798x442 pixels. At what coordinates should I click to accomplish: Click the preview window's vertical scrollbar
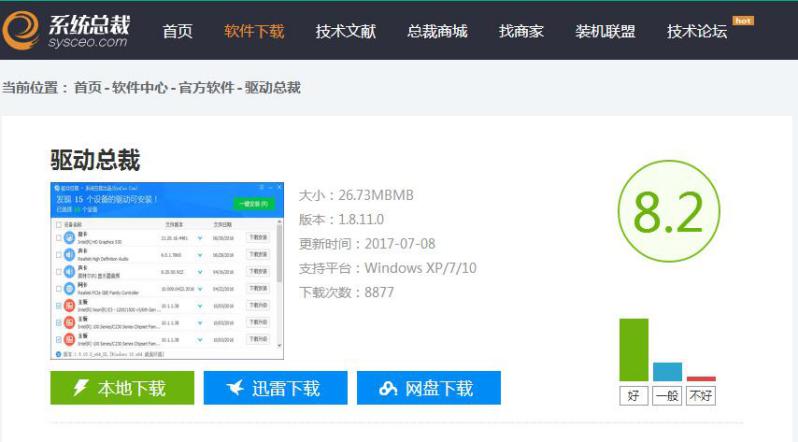(x=279, y=254)
